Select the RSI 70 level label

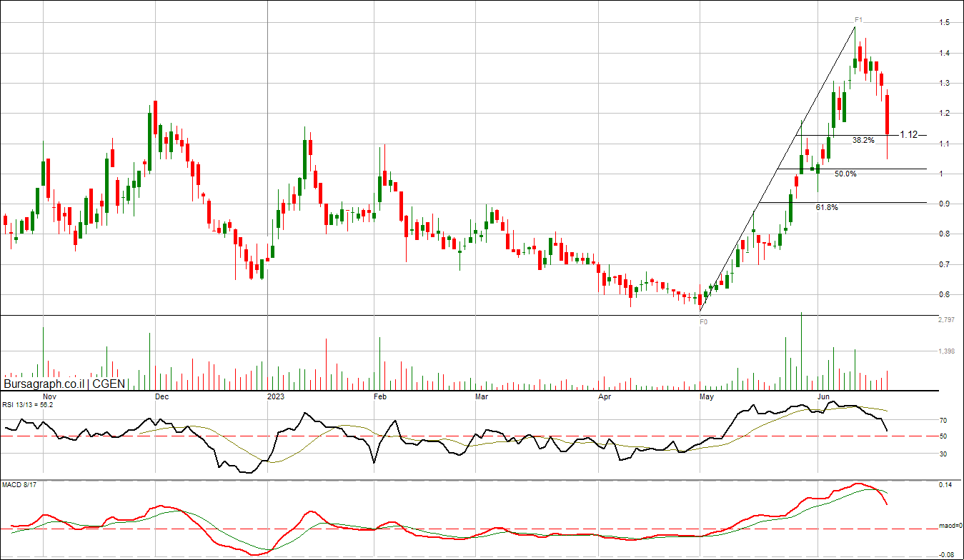[x=943, y=421]
